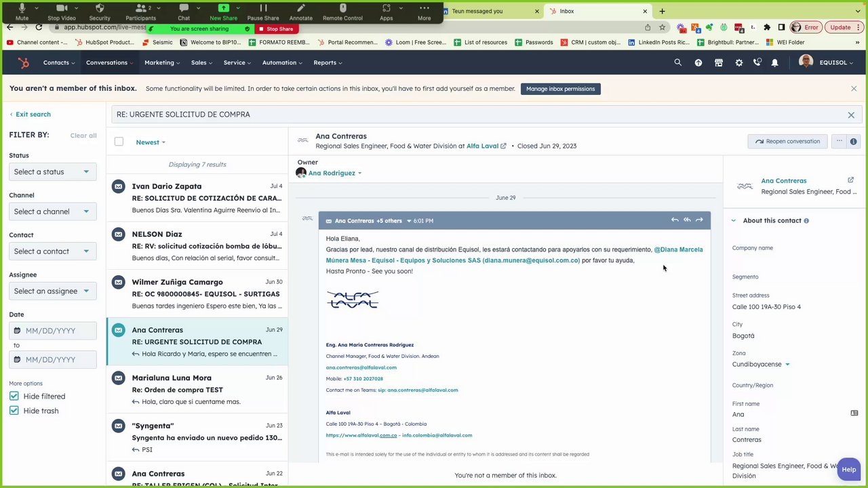Screen dimensions: 868x488
Task: Bookmark this page with the star icon
Action: point(662,27)
